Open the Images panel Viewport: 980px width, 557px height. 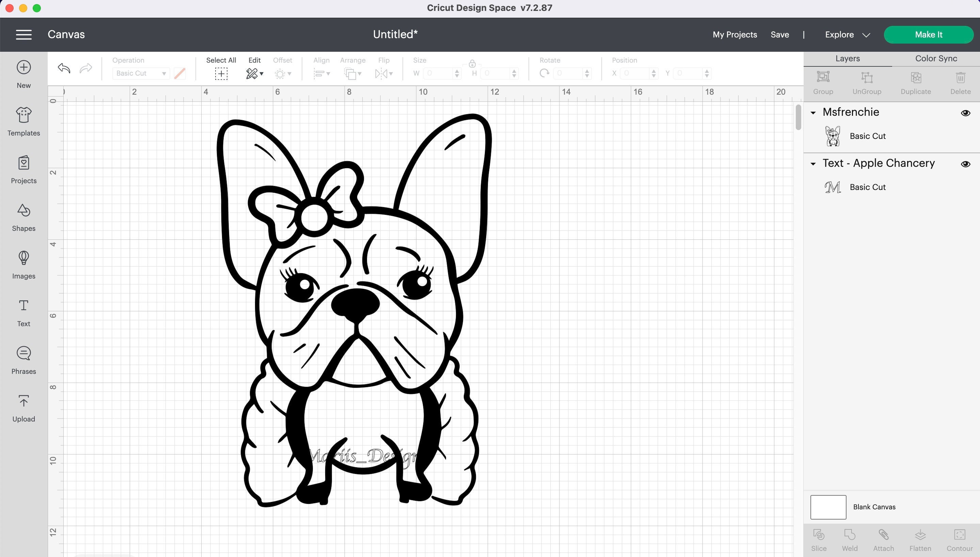23,264
